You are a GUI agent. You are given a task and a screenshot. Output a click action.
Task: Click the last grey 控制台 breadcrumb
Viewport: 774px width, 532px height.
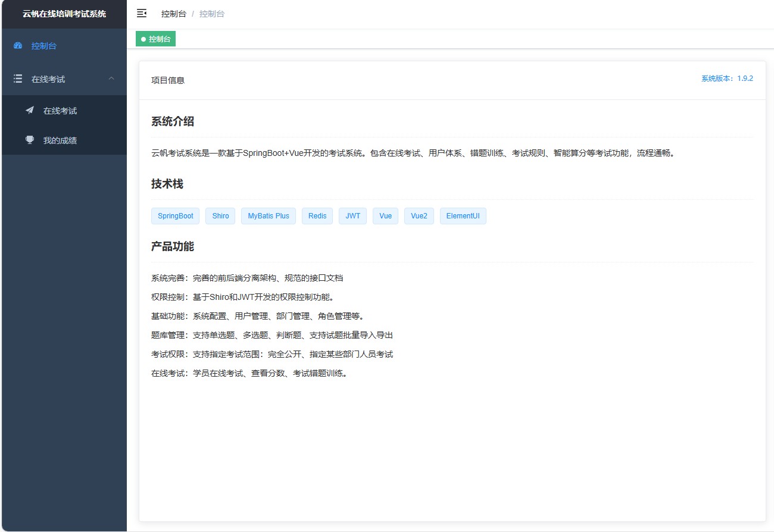pos(212,14)
